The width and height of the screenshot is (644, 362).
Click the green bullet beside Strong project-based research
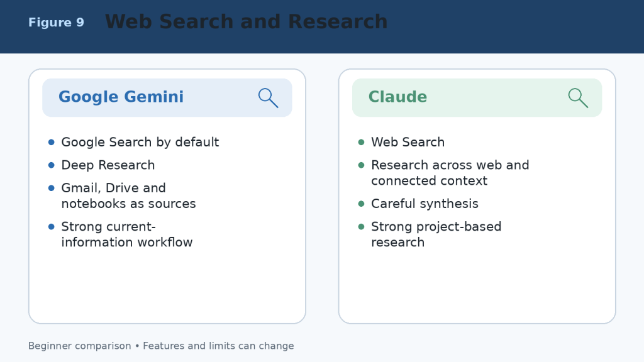362,226
